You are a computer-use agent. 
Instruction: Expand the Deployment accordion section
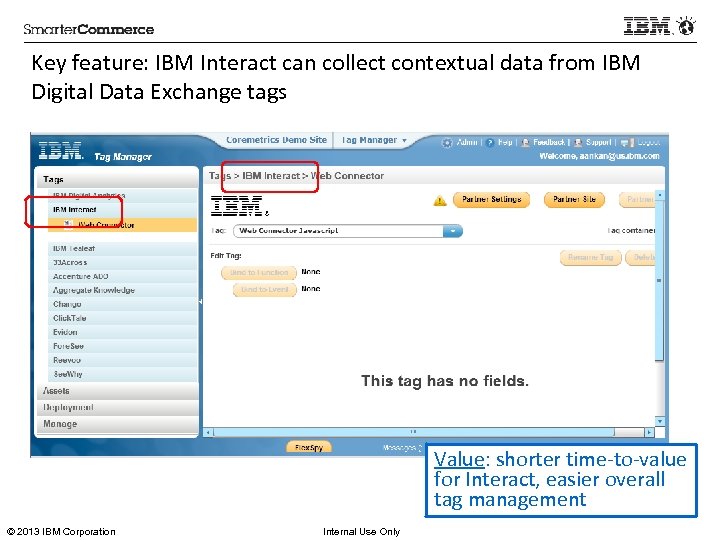[118, 407]
